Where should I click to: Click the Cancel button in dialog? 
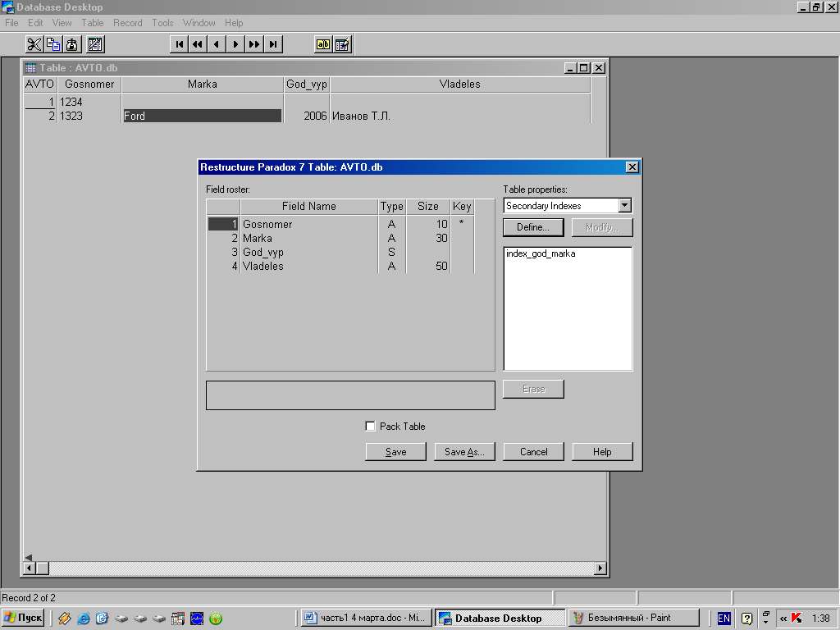[x=533, y=452]
